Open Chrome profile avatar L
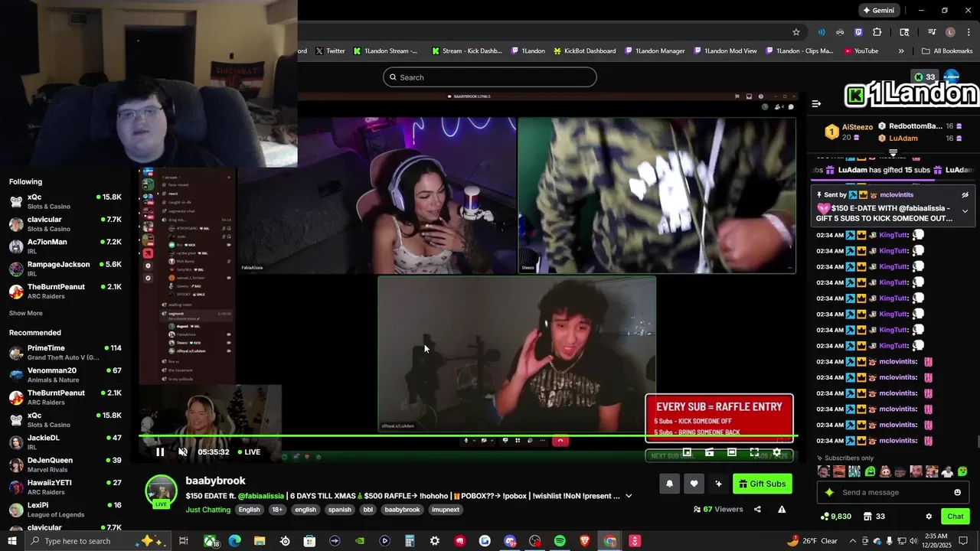Screen dimensions: 980x551 click(950, 32)
